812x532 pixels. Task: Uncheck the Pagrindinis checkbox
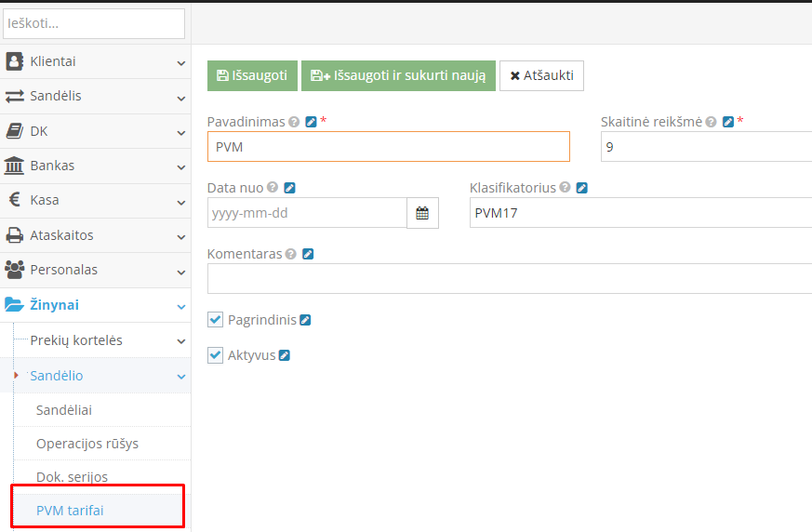pyautogui.click(x=216, y=320)
